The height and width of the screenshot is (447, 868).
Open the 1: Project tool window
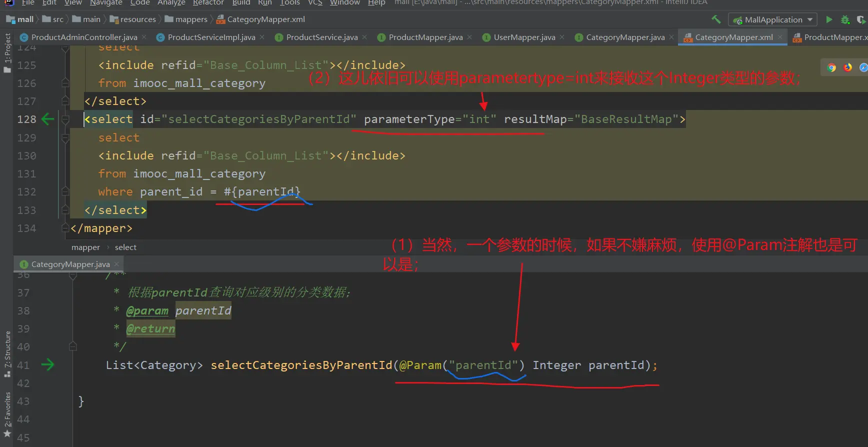point(7,52)
